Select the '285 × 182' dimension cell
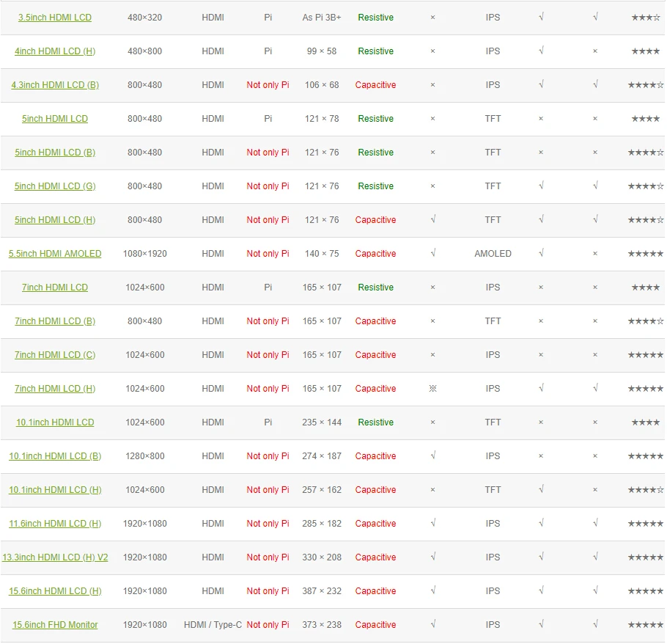The width and height of the screenshot is (667, 644). (322, 524)
